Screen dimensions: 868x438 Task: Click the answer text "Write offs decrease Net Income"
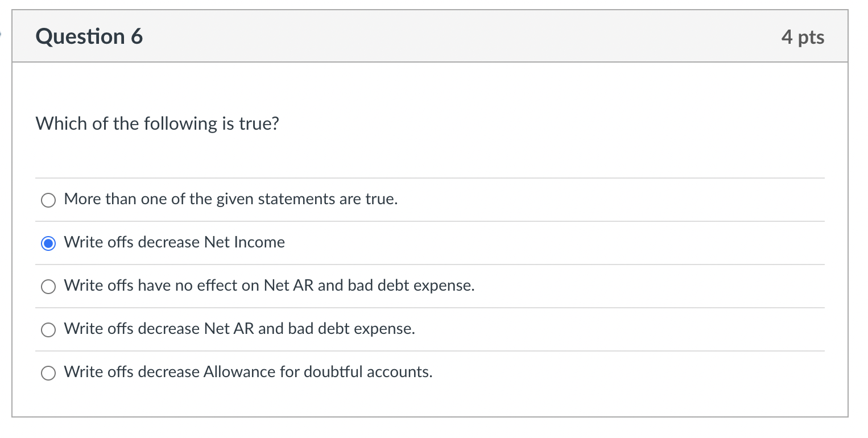[174, 242]
